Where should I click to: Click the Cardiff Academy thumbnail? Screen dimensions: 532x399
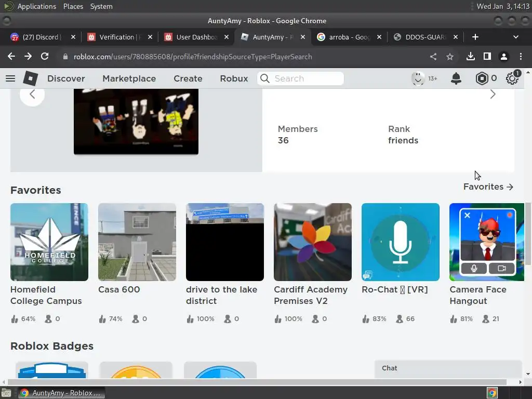click(x=313, y=242)
